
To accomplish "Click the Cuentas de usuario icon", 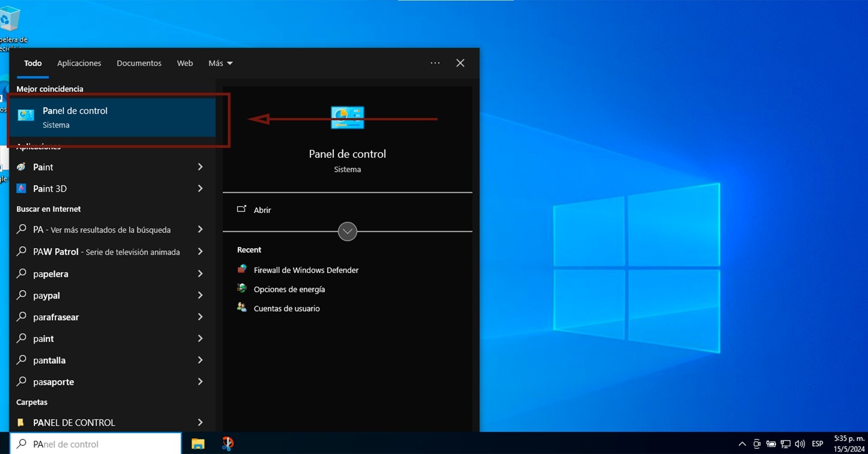I will tap(242, 308).
